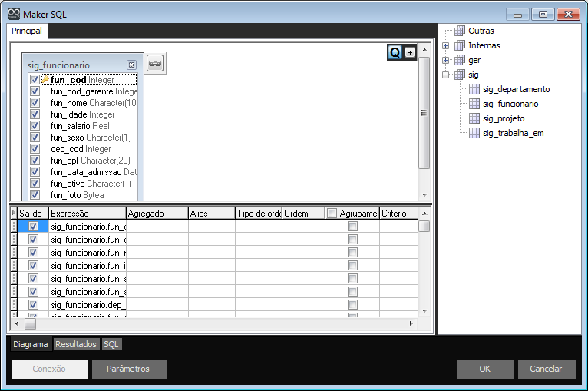588x391 pixels.
Task: Enable Agrupamento checkbox in first grid row
Action: pyautogui.click(x=352, y=227)
